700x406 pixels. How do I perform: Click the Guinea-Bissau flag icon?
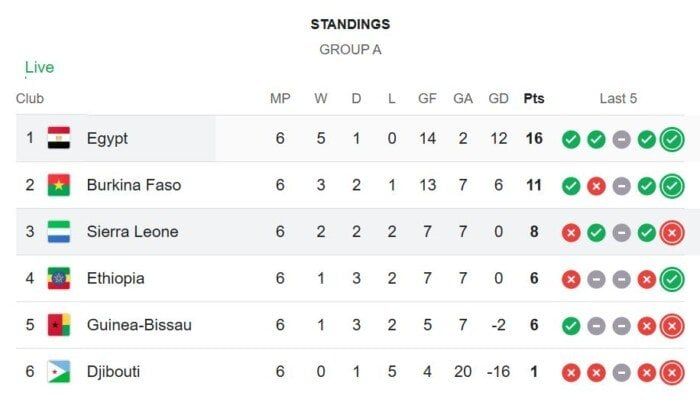pos(59,325)
